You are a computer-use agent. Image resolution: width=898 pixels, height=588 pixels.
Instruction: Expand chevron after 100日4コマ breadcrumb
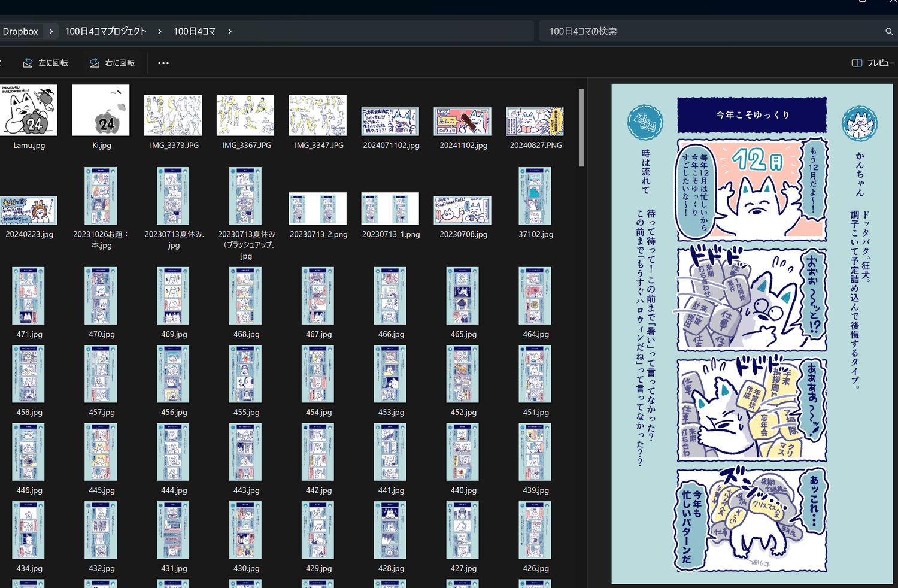pyautogui.click(x=229, y=31)
